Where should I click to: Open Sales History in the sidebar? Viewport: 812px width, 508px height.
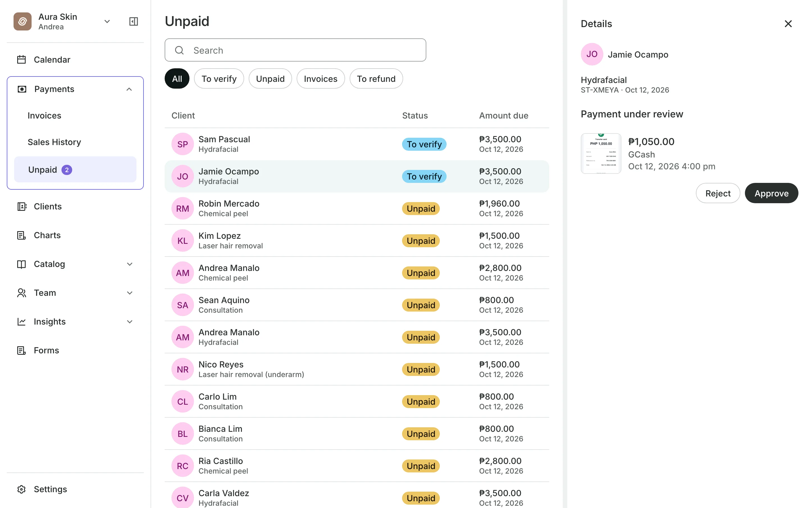75,142
